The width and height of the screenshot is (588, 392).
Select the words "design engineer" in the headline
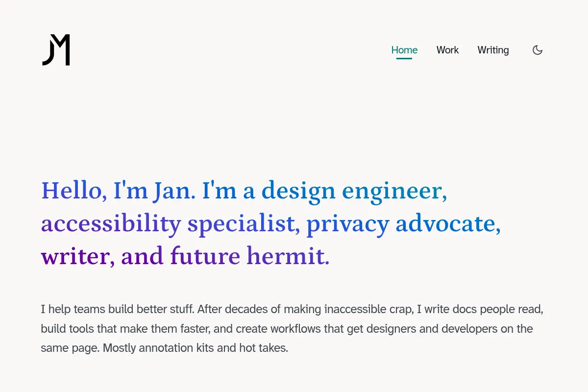click(351, 192)
